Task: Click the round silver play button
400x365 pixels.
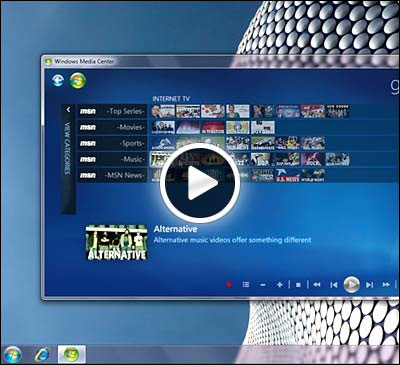Action: click(351, 284)
